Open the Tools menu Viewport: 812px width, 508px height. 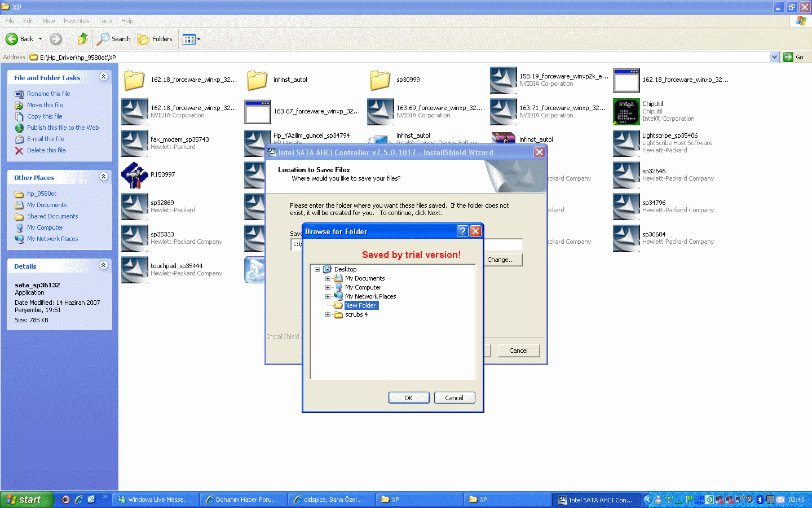click(x=105, y=21)
